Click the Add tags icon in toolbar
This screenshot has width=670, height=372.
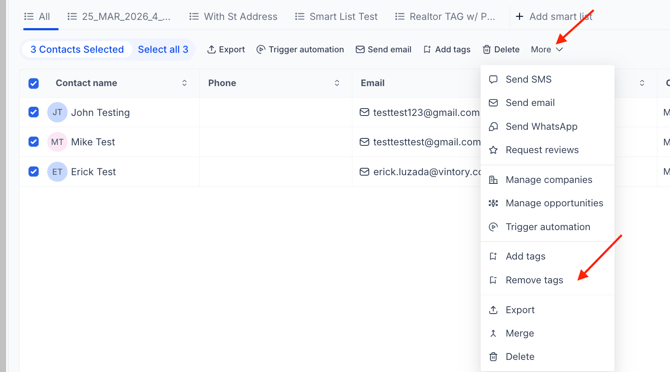[x=427, y=50]
